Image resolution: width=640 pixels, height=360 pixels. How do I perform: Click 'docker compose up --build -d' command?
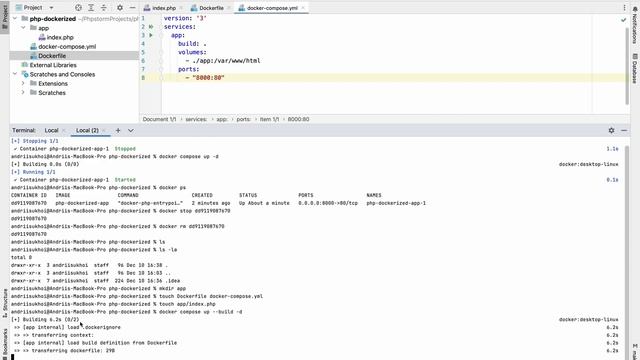pos(200,312)
